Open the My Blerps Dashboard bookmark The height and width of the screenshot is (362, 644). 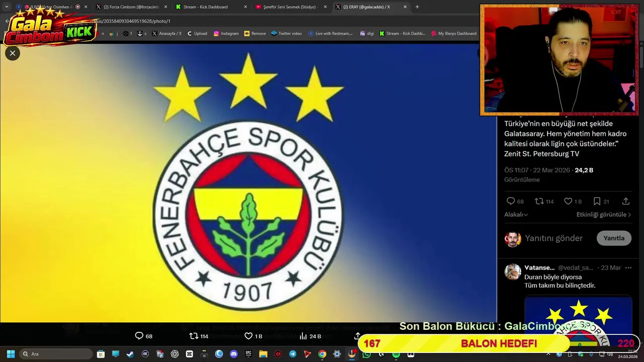[454, 33]
